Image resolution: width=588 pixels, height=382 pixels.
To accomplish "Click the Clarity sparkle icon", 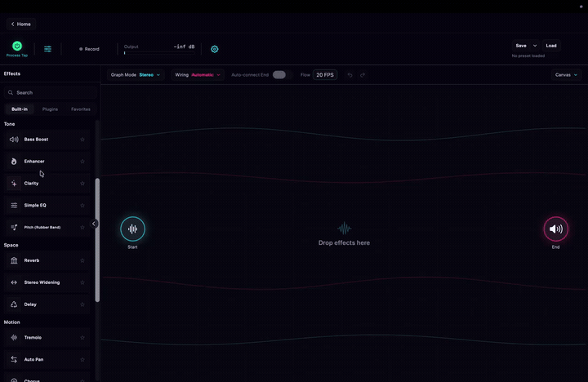I will coord(14,184).
